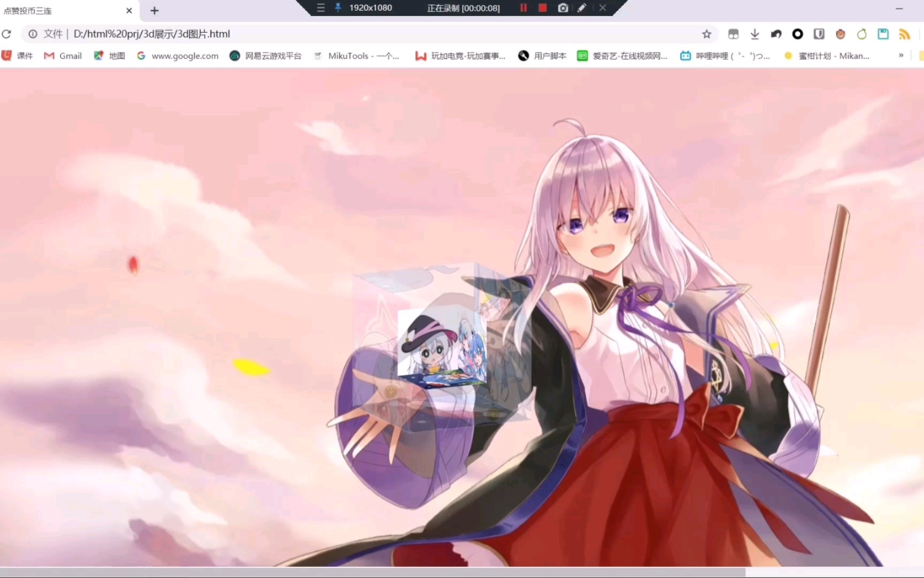
Task: Click the save-page floppy disk extension icon
Action: [x=882, y=34]
